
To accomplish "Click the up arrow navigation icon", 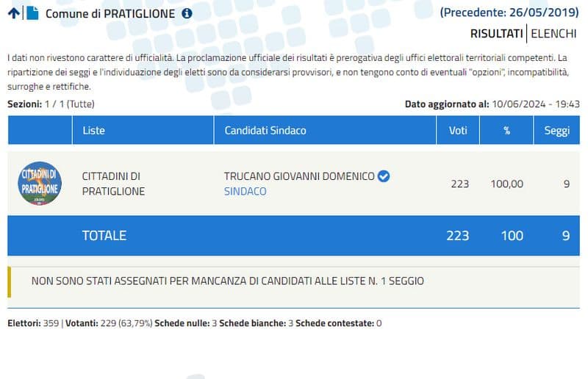I will point(13,12).
